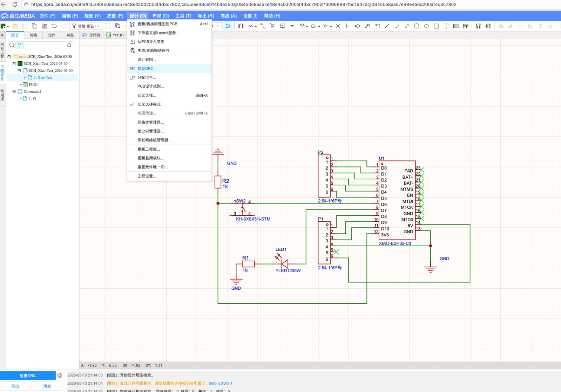This screenshot has width=561, height=392.
Task: Open the new-file icon dropdown arrow
Action: (x=8, y=26)
